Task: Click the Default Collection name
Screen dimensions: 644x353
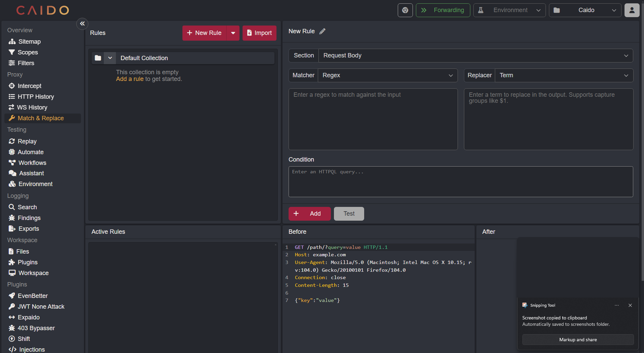Action: pyautogui.click(x=144, y=58)
